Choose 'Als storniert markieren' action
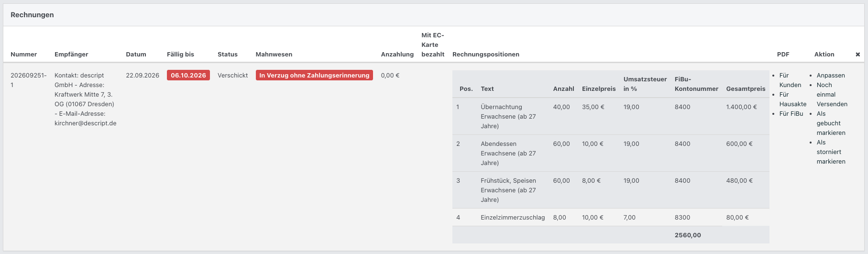The image size is (868, 254). pyautogui.click(x=831, y=152)
